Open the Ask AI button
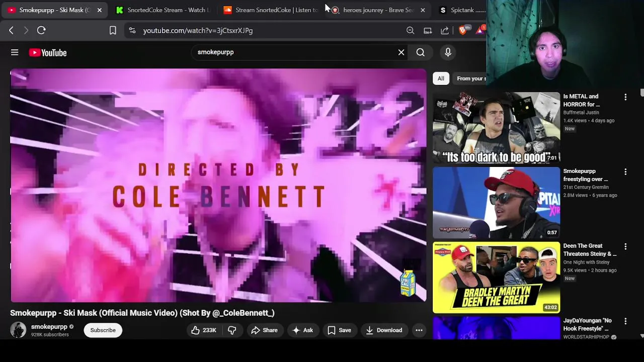The height and width of the screenshot is (362, 644). click(303, 330)
